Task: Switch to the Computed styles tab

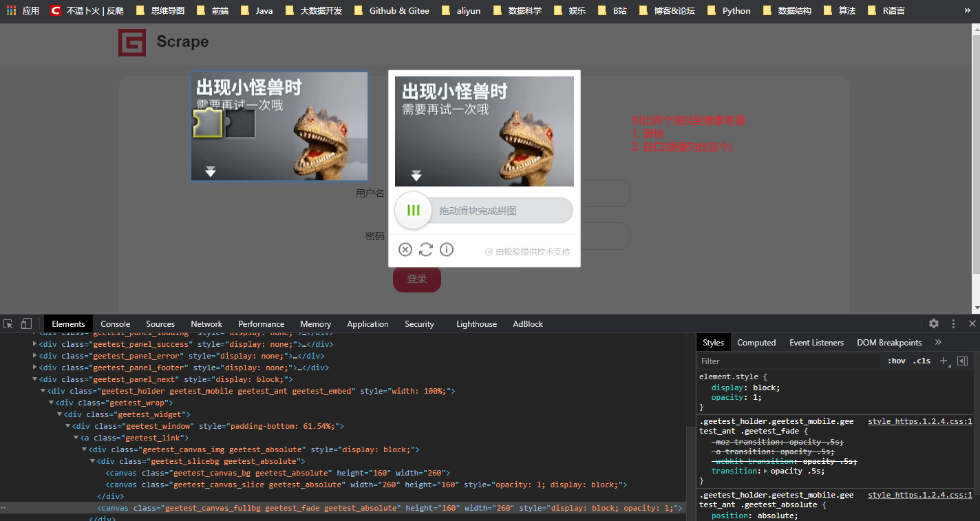Action: [x=756, y=343]
